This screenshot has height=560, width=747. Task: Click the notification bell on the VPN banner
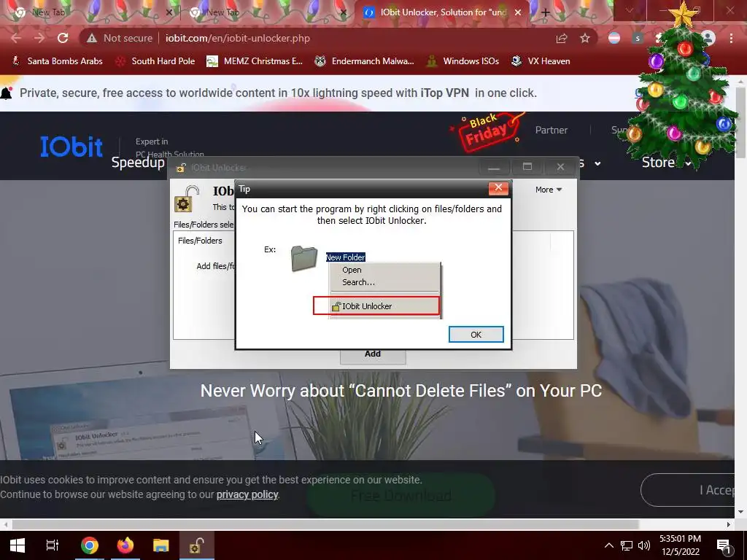pos(6,93)
